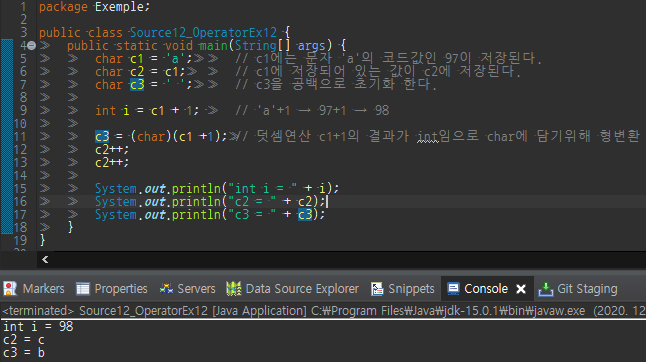Click the 'int i = c1 + 1;' statement
This screenshot has width=646, height=362.
click(x=147, y=110)
